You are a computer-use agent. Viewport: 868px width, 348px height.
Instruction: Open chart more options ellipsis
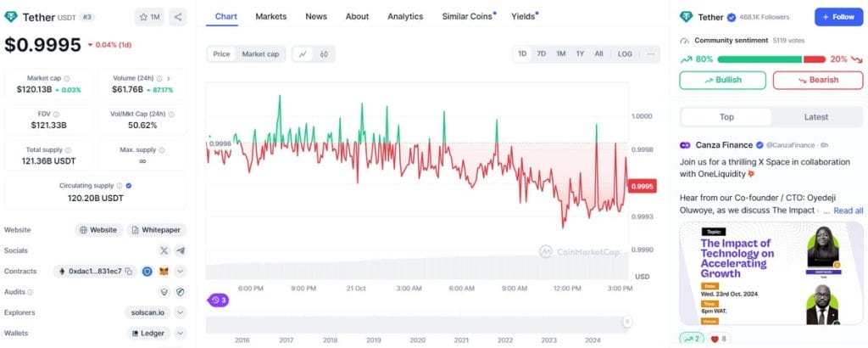650,53
